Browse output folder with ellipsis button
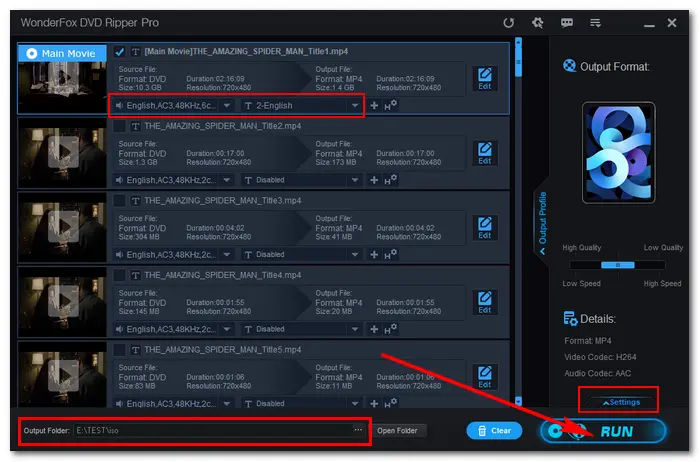This screenshot has width=700, height=462. tap(358, 430)
